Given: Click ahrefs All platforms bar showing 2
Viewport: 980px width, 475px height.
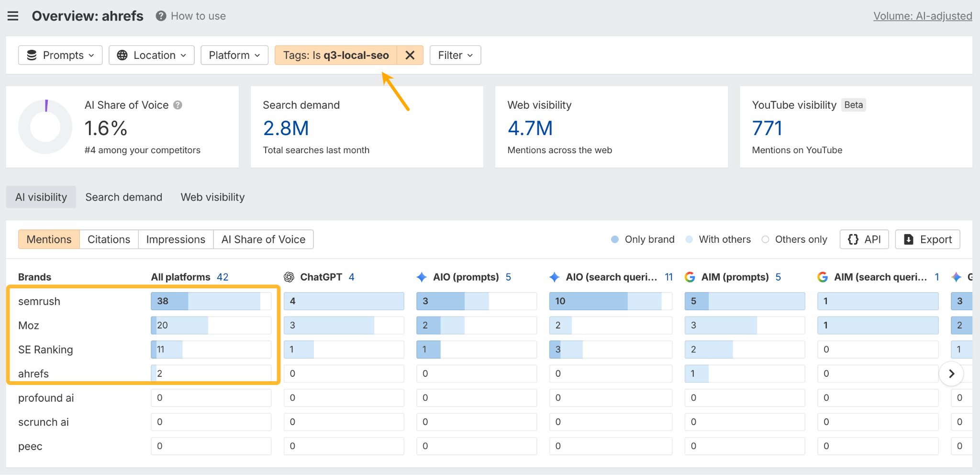Looking at the screenshot, I should click(211, 373).
